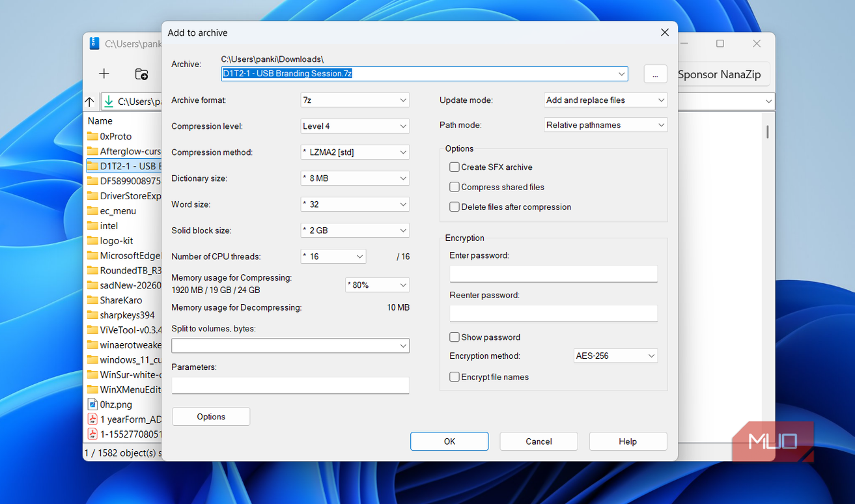
Task: Click the Parameters input field
Action: [290, 385]
